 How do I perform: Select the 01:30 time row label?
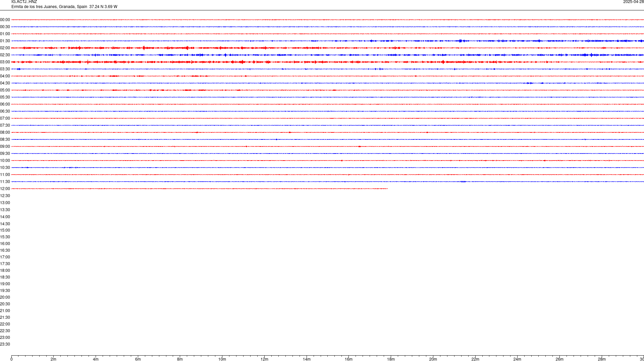5,41
